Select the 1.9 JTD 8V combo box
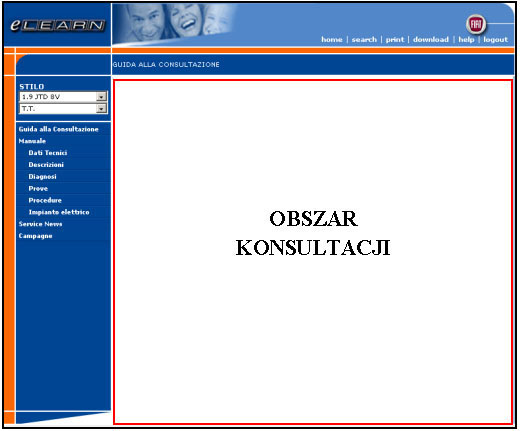This screenshot has height=431, width=520. tap(63, 97)
